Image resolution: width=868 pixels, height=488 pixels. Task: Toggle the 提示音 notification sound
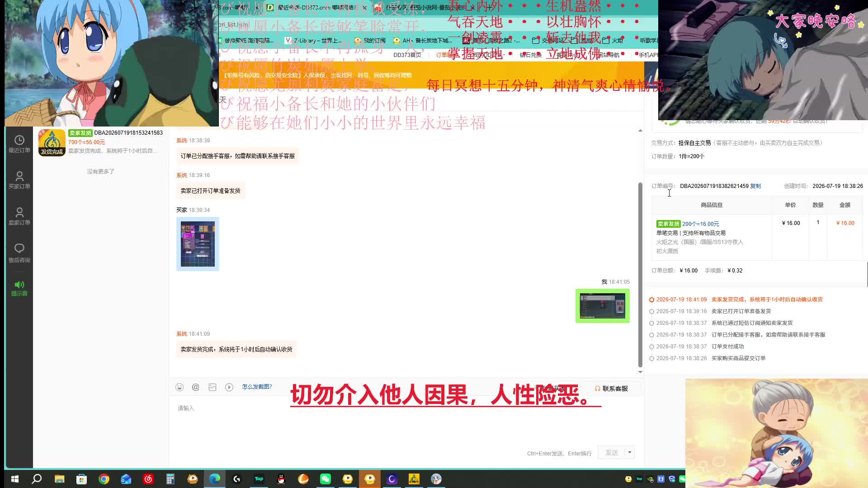coord(19,288)
